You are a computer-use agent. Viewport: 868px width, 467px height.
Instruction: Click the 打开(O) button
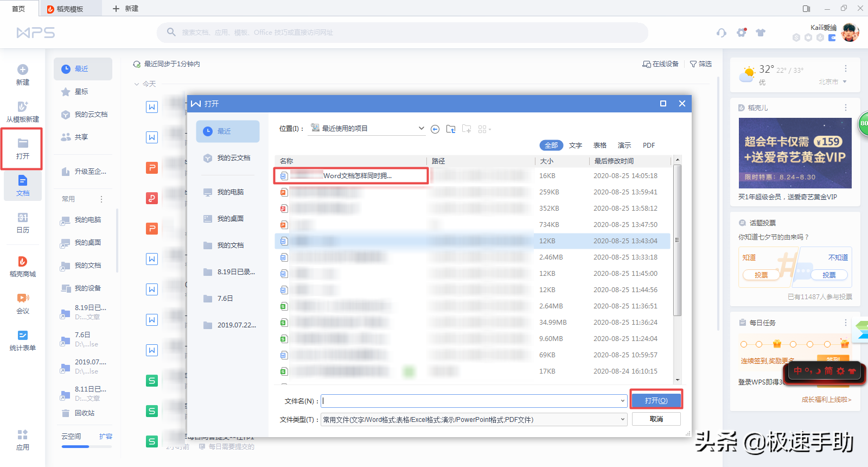[x=656, y=401]
